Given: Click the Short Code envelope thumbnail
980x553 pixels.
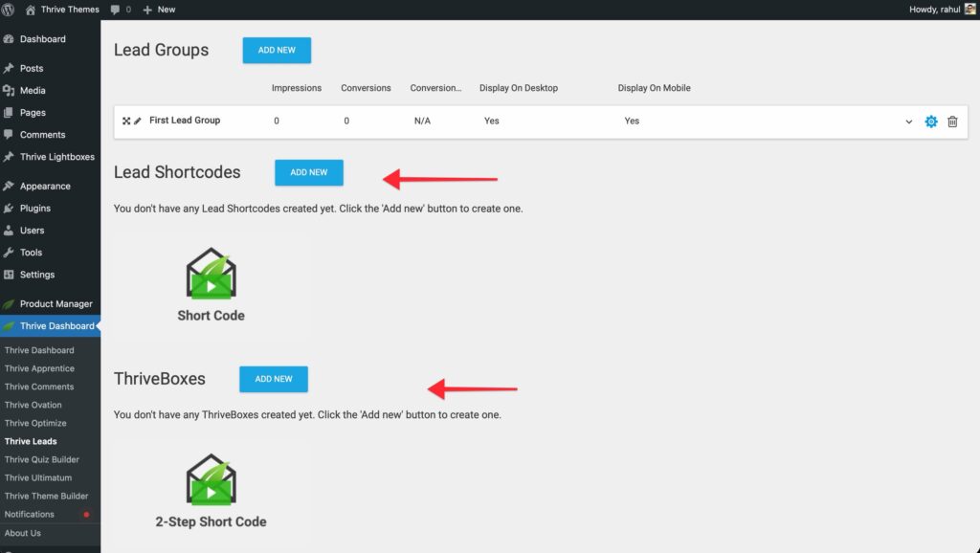Looking at the screenshot, I should [x=211, y=274].
